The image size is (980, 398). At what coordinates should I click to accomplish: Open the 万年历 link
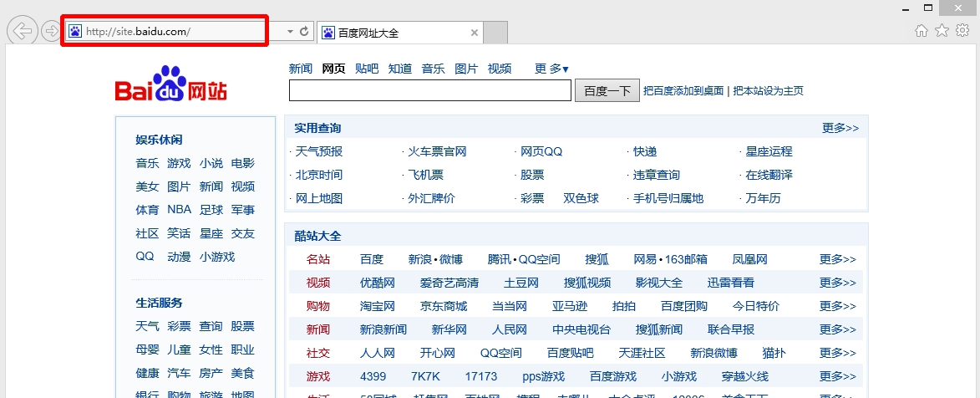click(x=763, y=198)
